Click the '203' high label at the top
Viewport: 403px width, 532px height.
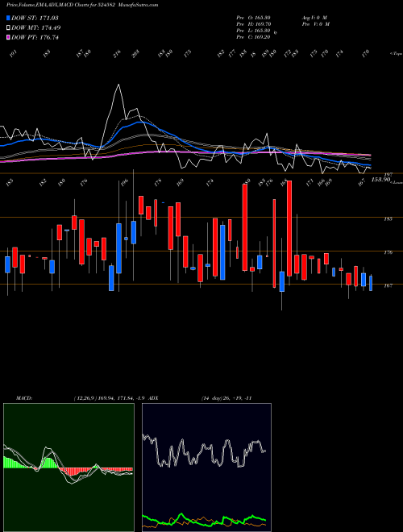pos(136,54)
